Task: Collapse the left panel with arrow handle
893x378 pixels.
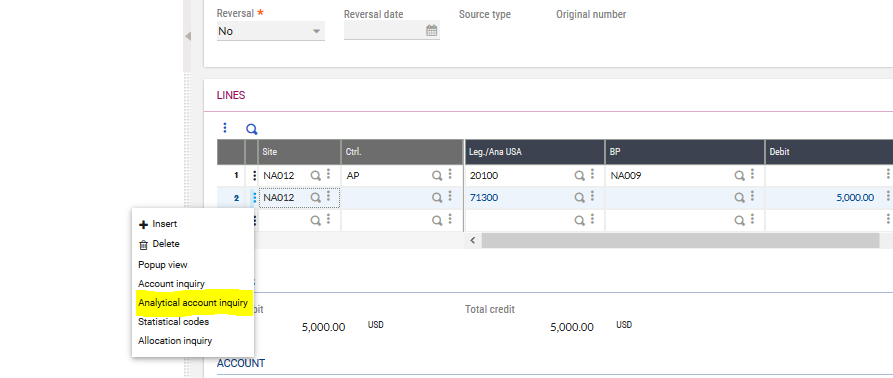Action: (x=188, y=36)
